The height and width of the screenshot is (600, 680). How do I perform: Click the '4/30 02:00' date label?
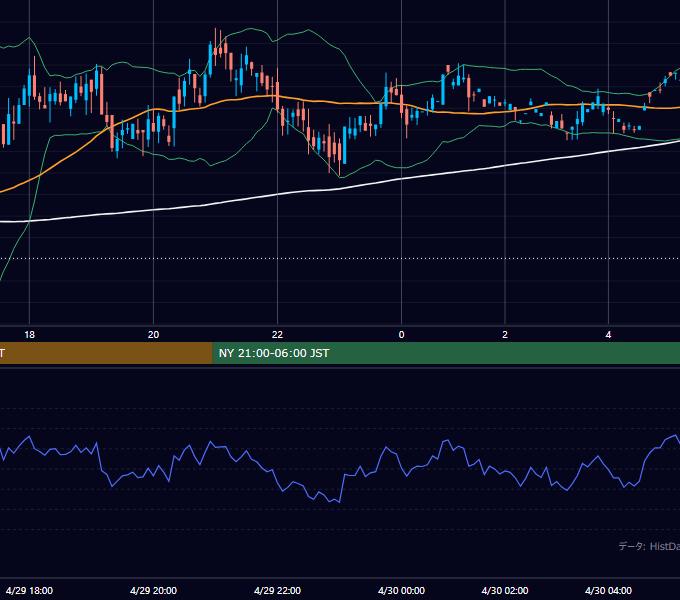(505, 590)
